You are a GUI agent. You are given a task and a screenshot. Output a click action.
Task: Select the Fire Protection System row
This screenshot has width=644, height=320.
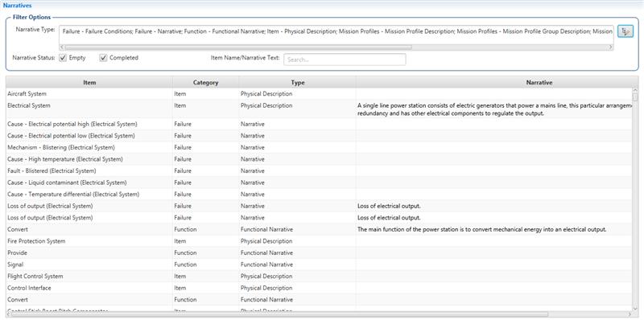tap(319, 241)
